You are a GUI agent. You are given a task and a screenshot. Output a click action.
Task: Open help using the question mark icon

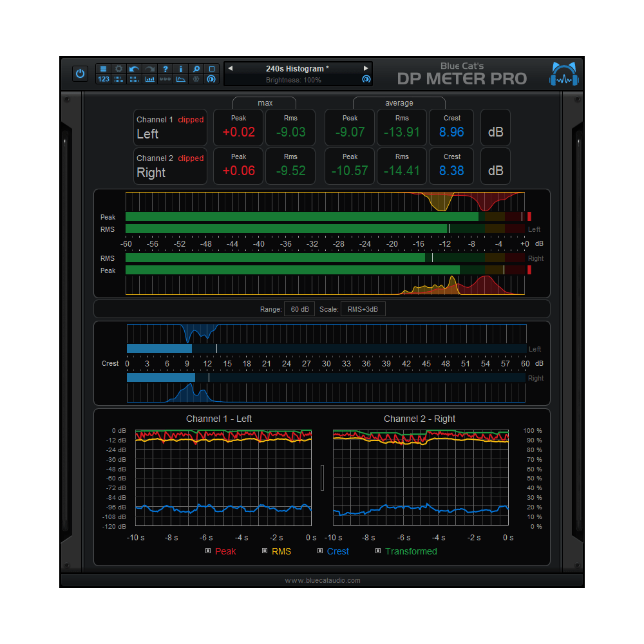click(165, 70)
